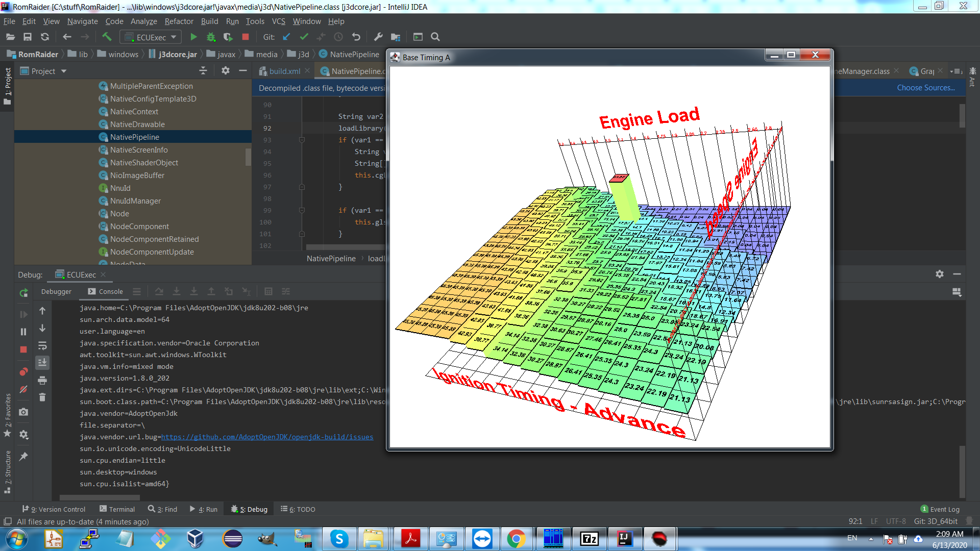Toggle soft-wrap in the console

point(42,346)
